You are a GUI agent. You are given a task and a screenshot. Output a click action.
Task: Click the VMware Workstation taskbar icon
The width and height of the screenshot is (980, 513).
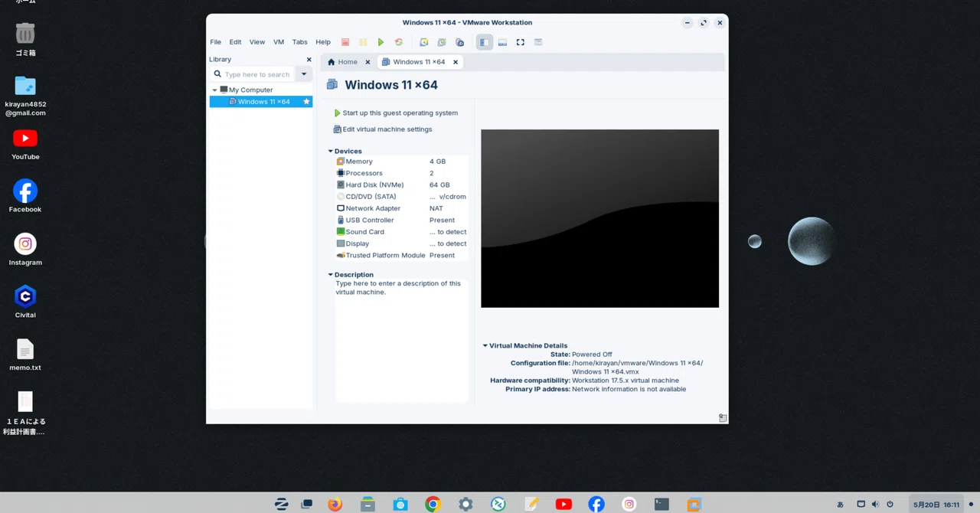(694, 504)
